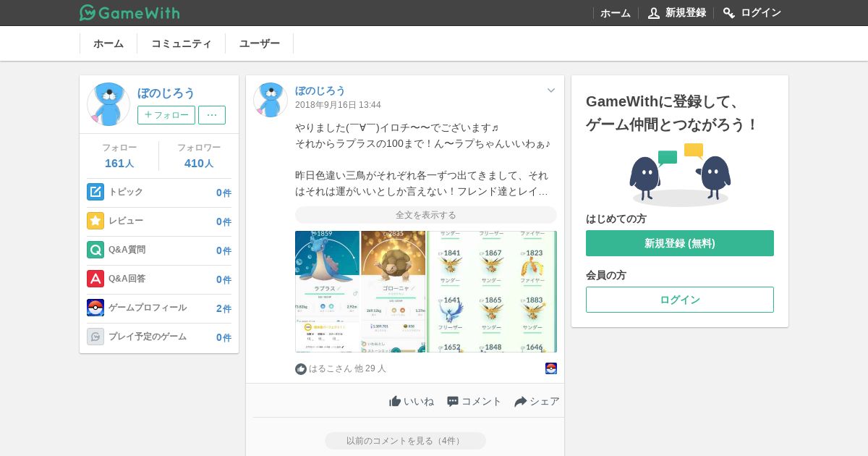
Task: Open the ⋯ more options button on profile
Action: pyautogui.click(x=212, y=115)
